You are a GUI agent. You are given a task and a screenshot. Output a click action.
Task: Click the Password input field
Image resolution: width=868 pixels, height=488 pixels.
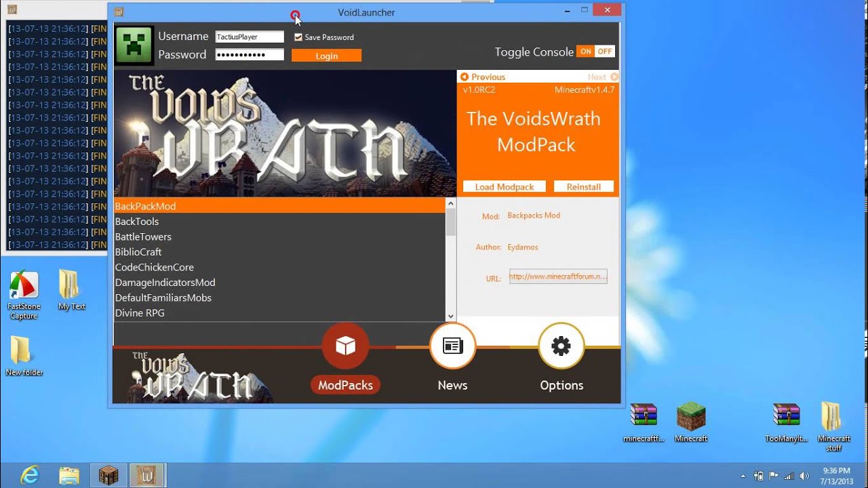coord(250,55)
